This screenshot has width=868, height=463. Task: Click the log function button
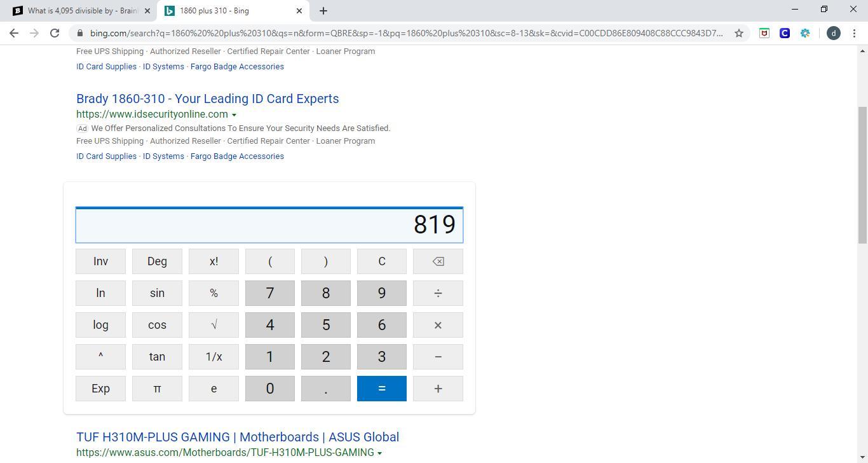(x=100, y=325)
